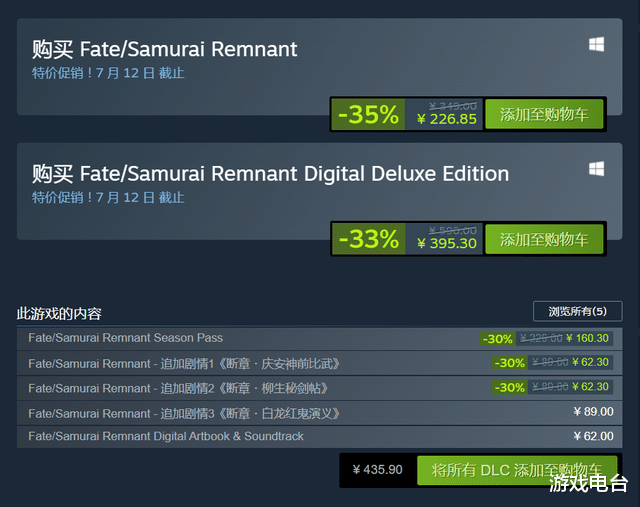This screenshot has height=507, width=640.
Task: Click the -35% discount badge
Action: pos(368,114)
